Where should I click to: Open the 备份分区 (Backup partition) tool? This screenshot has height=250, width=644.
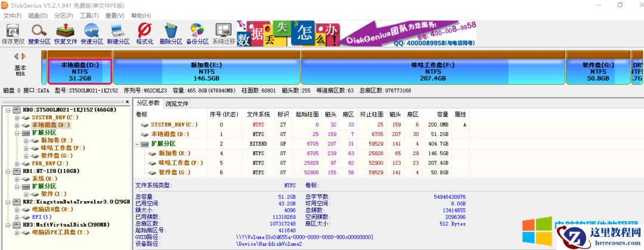[x=197, y=34]
